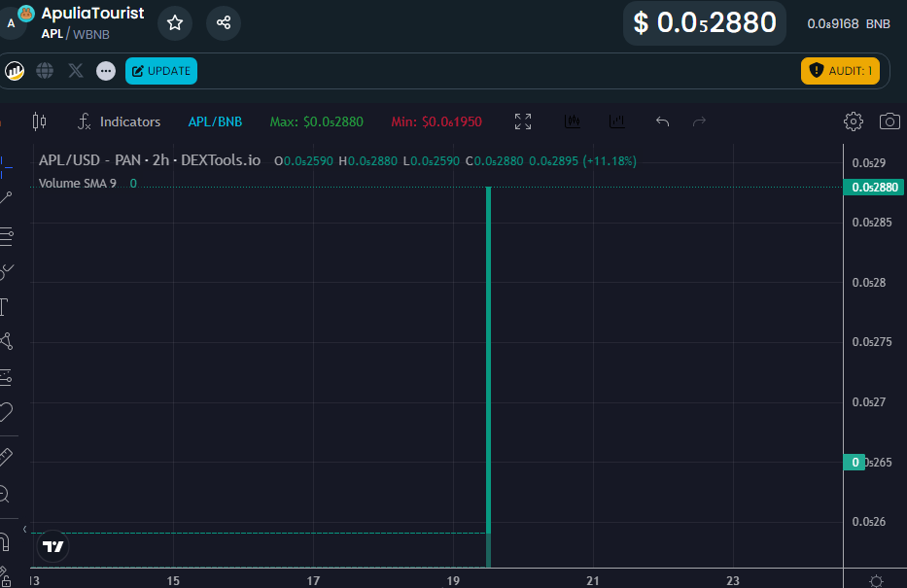Click the green candle on the chart

click(x=489, y=360)
